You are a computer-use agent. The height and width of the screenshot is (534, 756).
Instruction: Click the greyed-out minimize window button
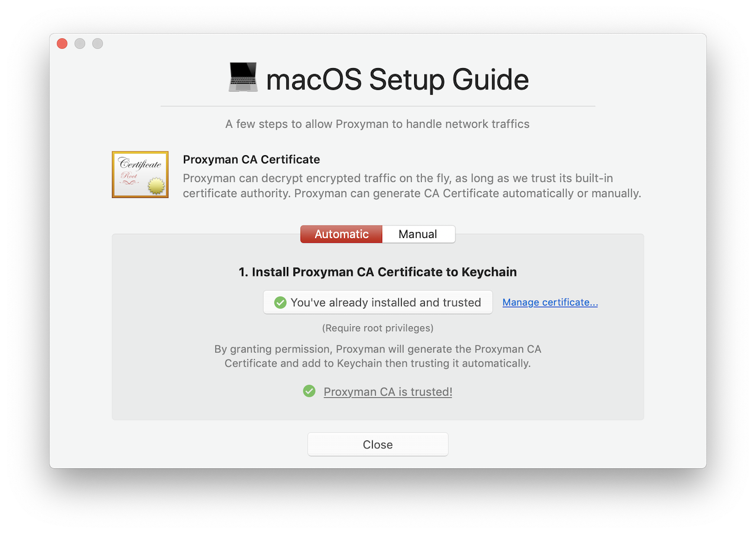click(x=80, y=44)
